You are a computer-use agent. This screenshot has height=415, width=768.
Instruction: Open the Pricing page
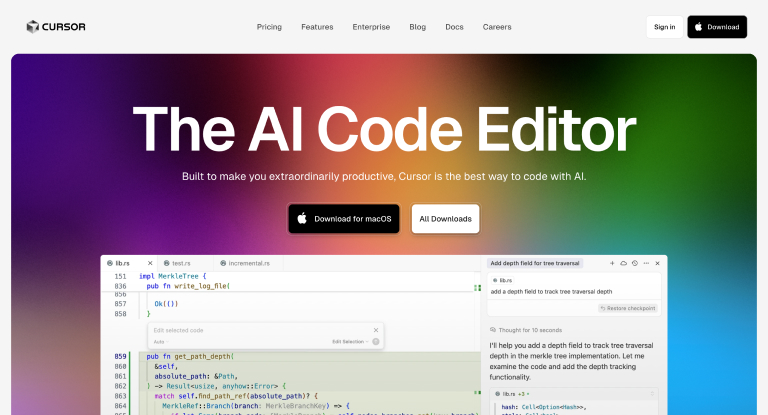click(269, 27)
